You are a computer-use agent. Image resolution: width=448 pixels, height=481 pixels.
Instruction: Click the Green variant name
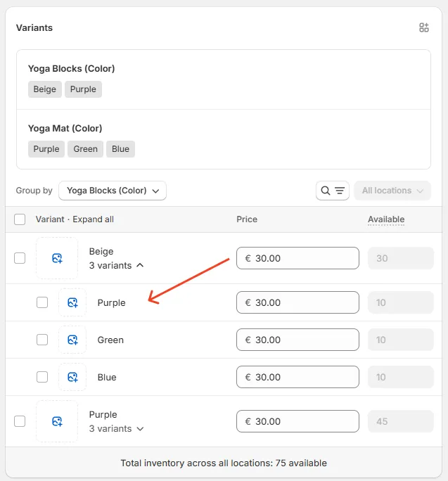click(110, 340)
